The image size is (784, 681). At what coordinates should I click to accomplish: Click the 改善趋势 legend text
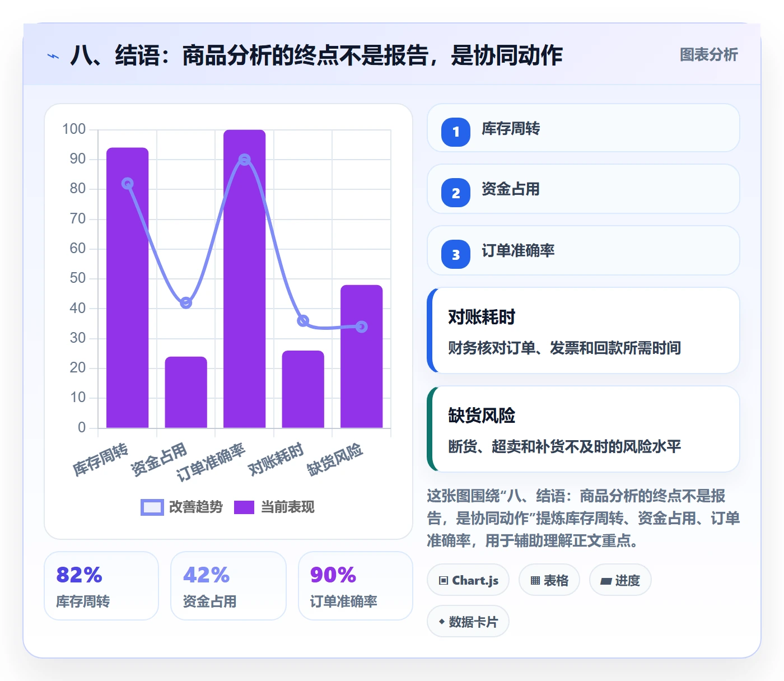195,507
